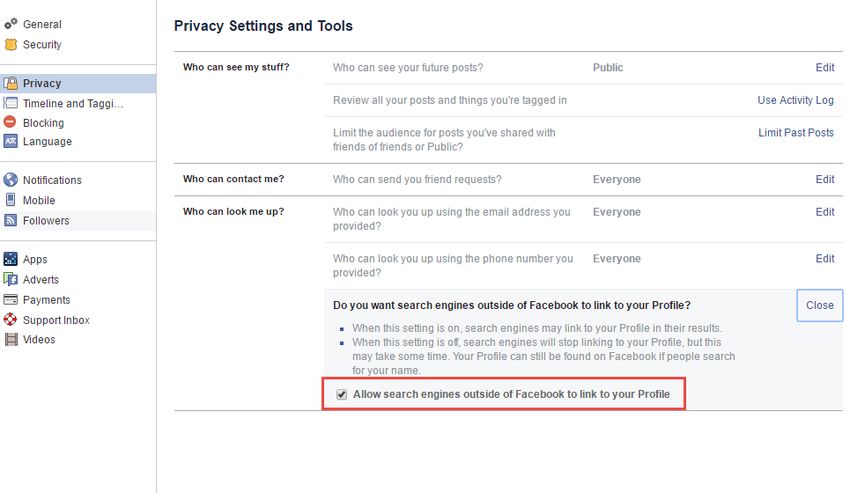Open Language settings icon
This screenshot has height=493, width=850.
(x=10, y=141)
